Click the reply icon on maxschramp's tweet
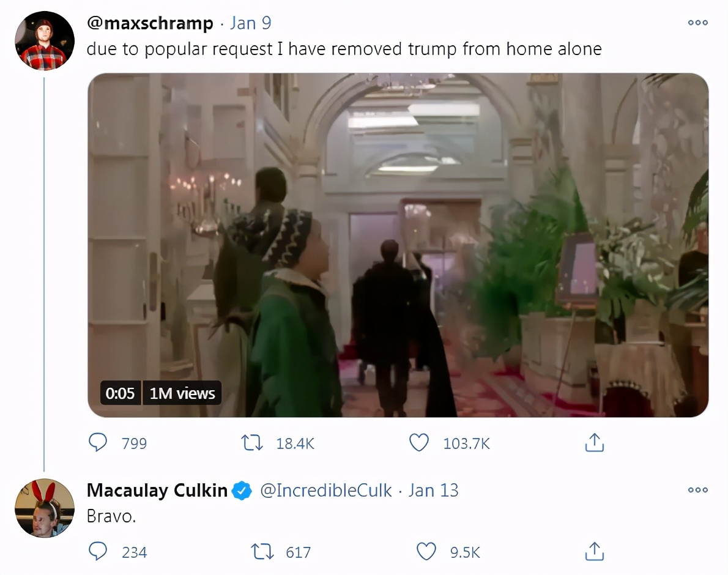 [97, 442]
